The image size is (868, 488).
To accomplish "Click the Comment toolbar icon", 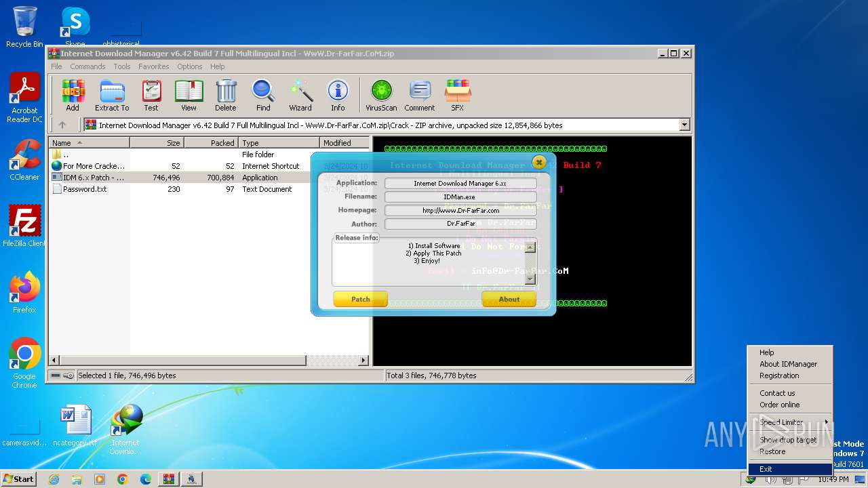I will click(x=420, y=96).
